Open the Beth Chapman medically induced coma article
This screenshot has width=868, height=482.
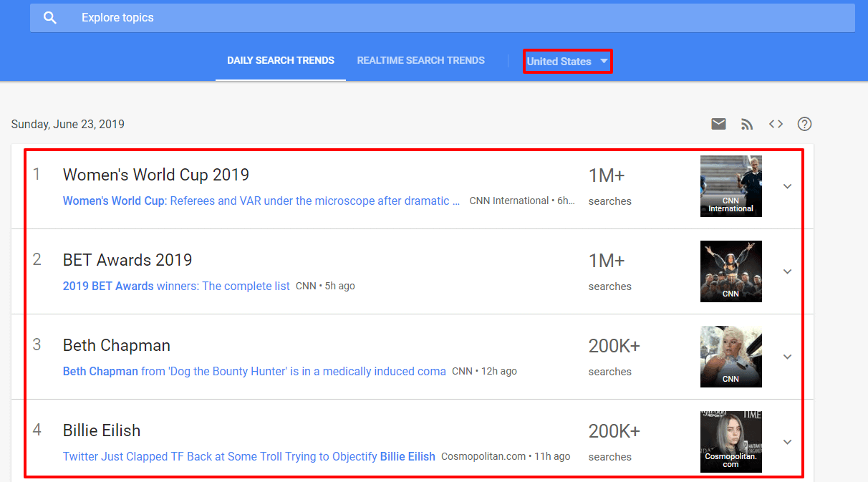point(254,372)
